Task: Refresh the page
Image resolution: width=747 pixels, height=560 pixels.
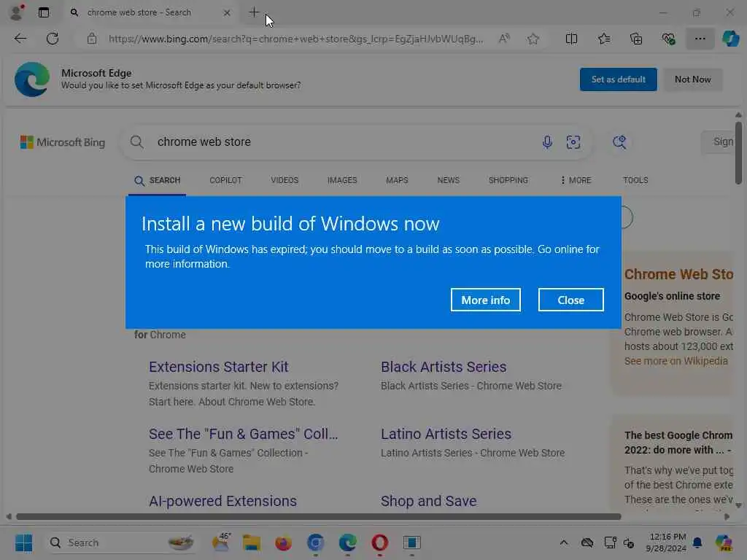Action: (x=53, y=39)
